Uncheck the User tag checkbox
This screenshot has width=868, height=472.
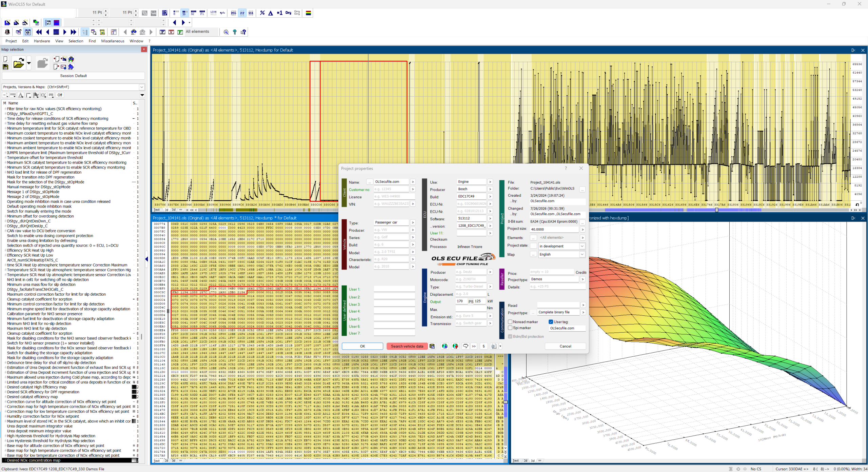[551, 322]
